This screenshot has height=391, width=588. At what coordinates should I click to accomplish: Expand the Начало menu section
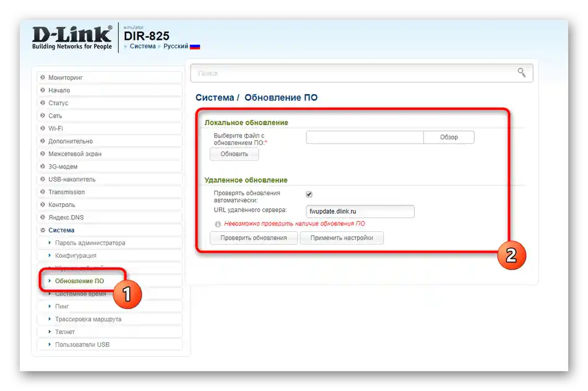(x=110, y=90)
